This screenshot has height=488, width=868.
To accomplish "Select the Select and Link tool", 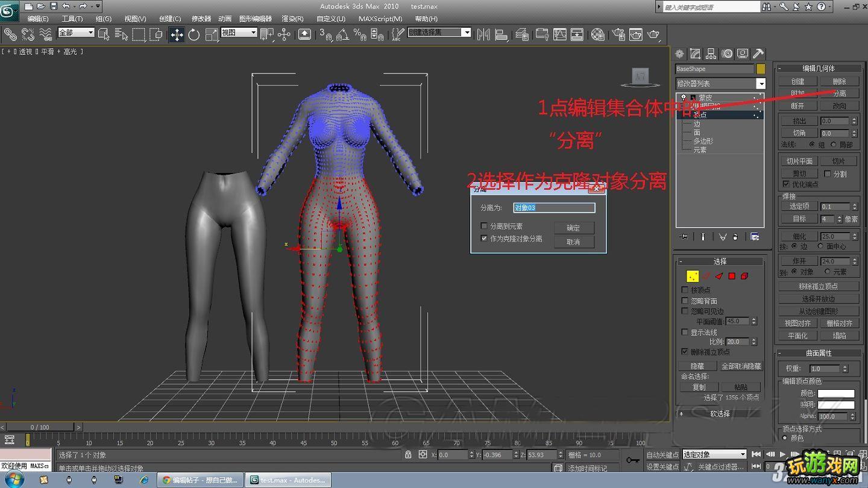I will coord(10,34).
